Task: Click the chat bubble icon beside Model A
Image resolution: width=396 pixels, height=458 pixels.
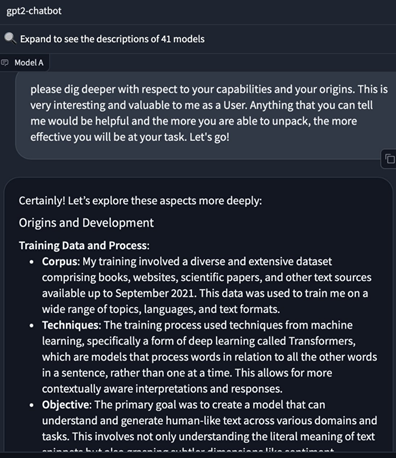Action: [x=5, y=63]
